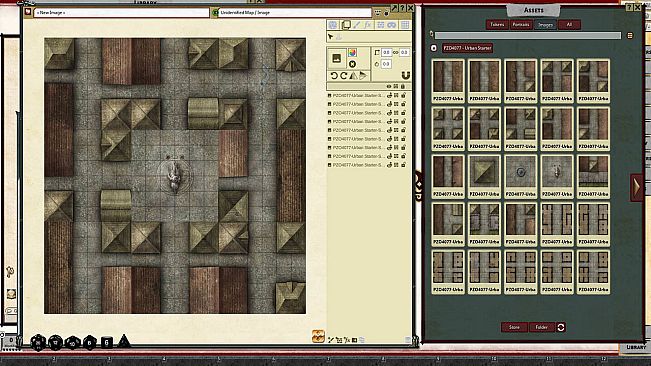The width and height of the screenshot is (651, 366).
Task: Roll the d6 die
Action: [x=107, y=342]
